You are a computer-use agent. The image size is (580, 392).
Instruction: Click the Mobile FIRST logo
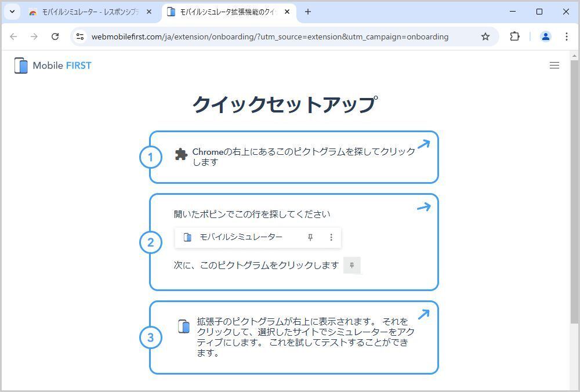click(x=53, y=66)
